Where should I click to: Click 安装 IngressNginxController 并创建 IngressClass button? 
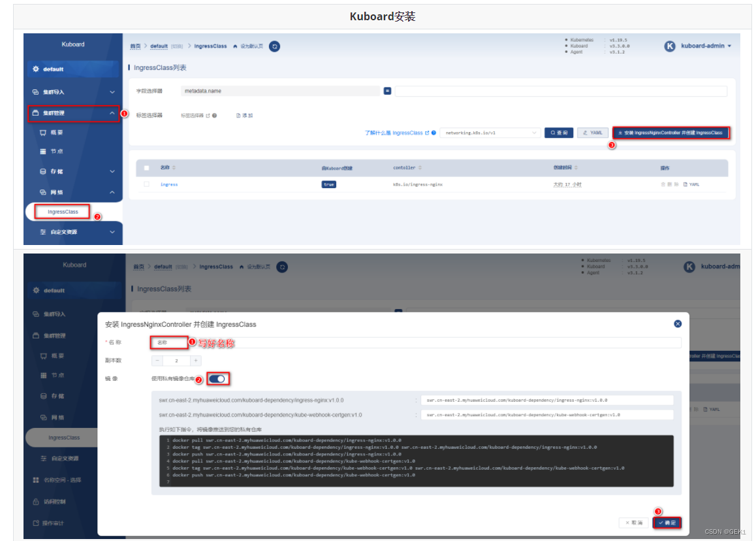click(x=671, y=133)
